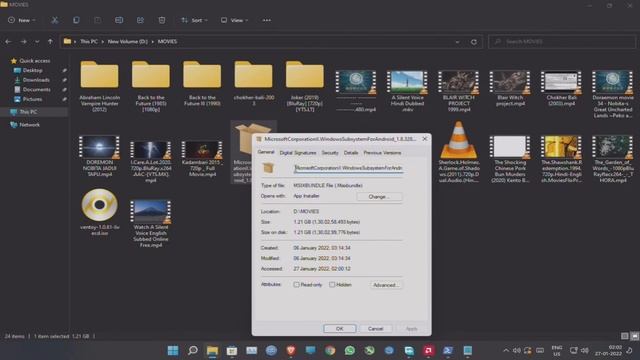Select Sherlock Holmes VLC cone file
This screenshot has width=640, height=360.
[459, 152]
